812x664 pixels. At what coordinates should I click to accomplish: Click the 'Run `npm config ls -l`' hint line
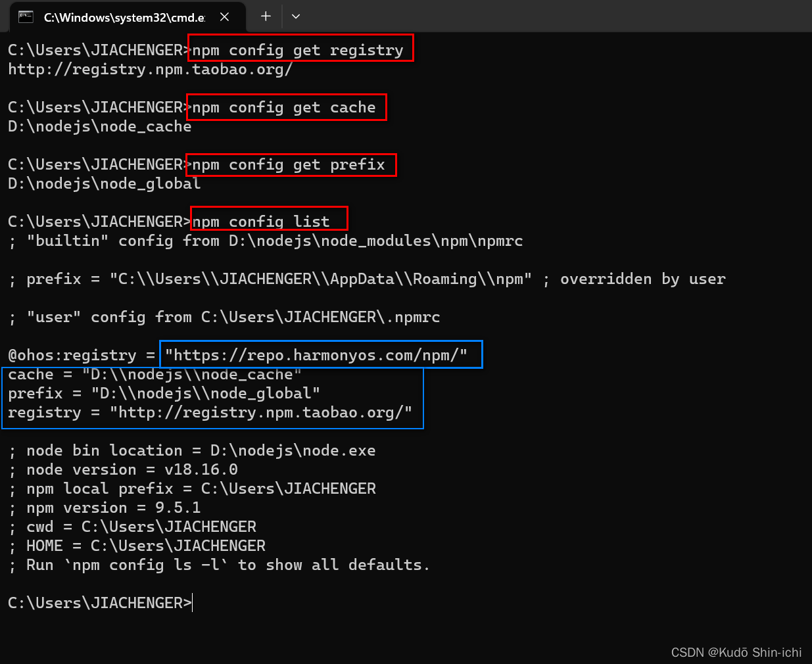219,565
